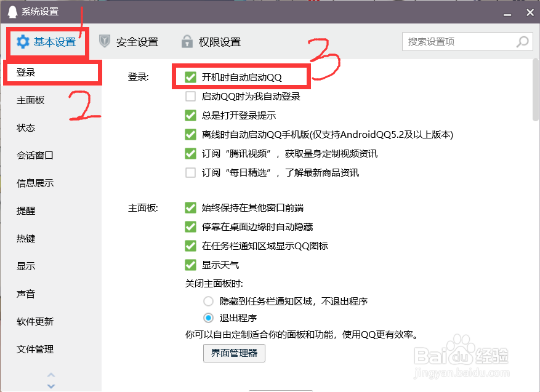Viewport: 540px width, 392px height.
Task: Minimize the 系统设置 window
Action: tap(507, 14)
